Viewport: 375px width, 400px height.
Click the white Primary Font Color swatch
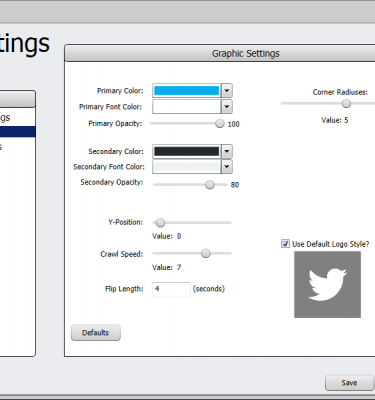pos(187,107)
